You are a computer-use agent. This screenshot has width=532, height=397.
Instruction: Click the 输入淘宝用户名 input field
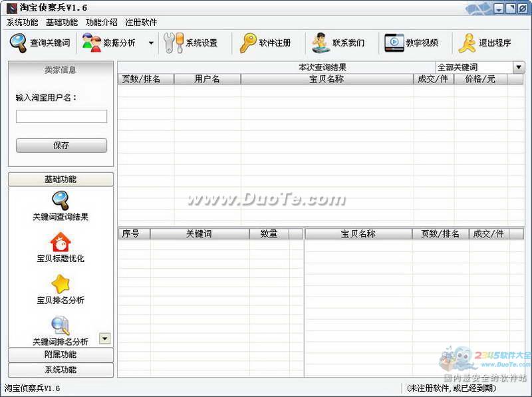(x=61, y=116)
